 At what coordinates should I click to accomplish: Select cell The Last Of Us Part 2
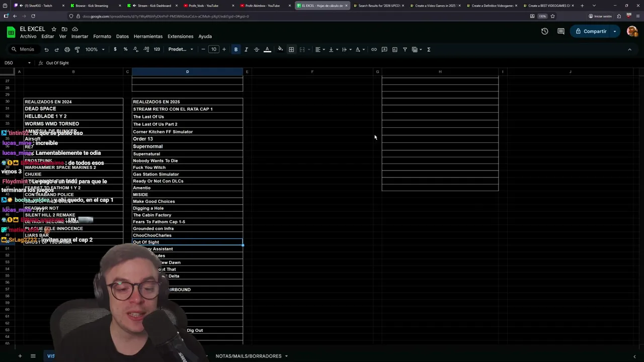pos(187,124)
